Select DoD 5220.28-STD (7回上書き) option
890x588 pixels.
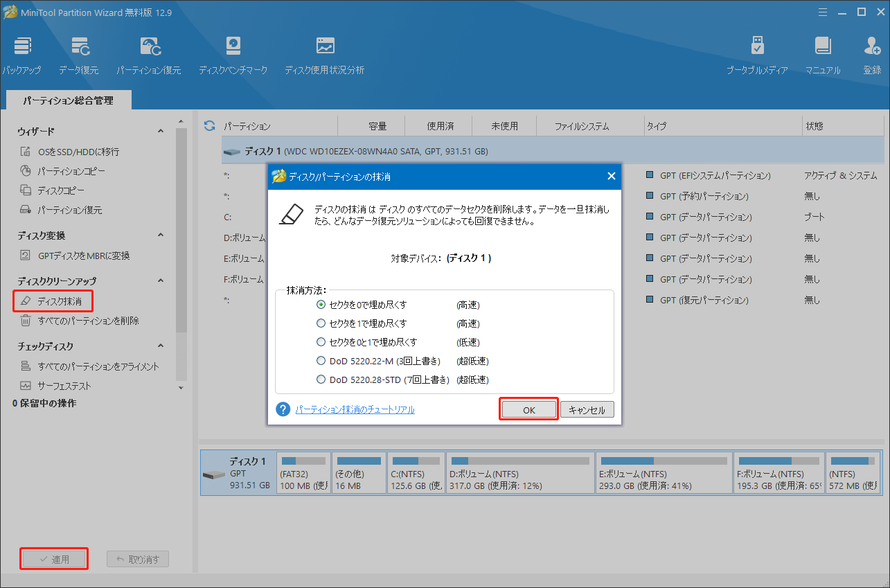pyautogui.click(x=383, y=380)
